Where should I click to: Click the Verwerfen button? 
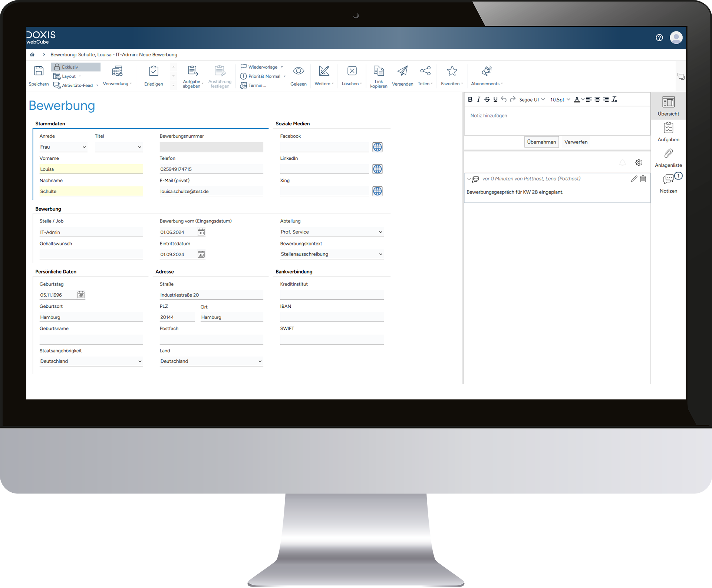coord(576,142)
